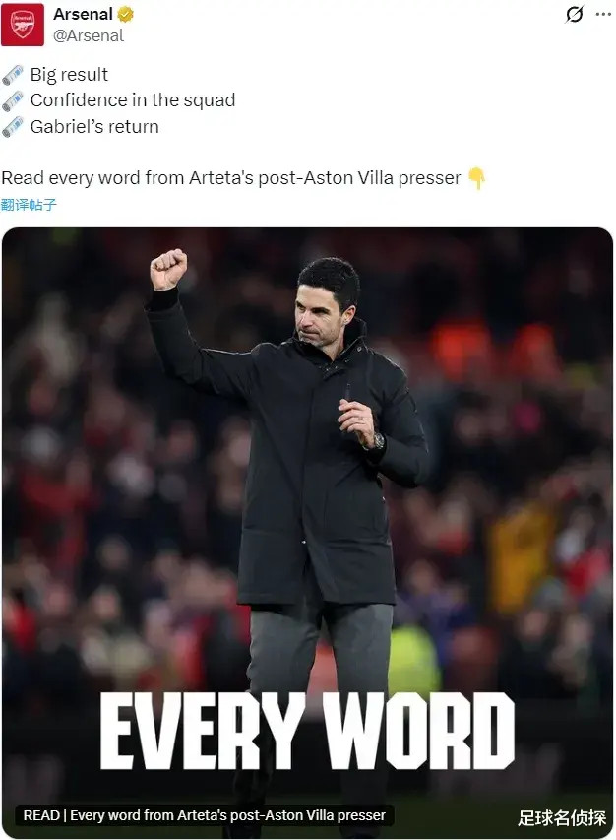Click the Grok slashed-circle icon
Viewport: 616px width, 840px height.
click(575, 15)
